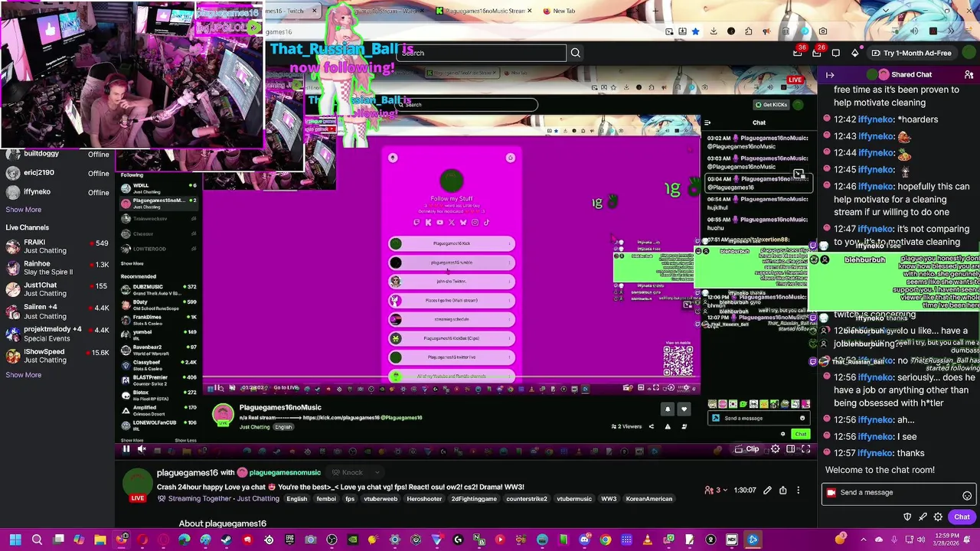The image size is (980, 551).
Task: Open Whispers speech bubble icon
Action: 835,53
